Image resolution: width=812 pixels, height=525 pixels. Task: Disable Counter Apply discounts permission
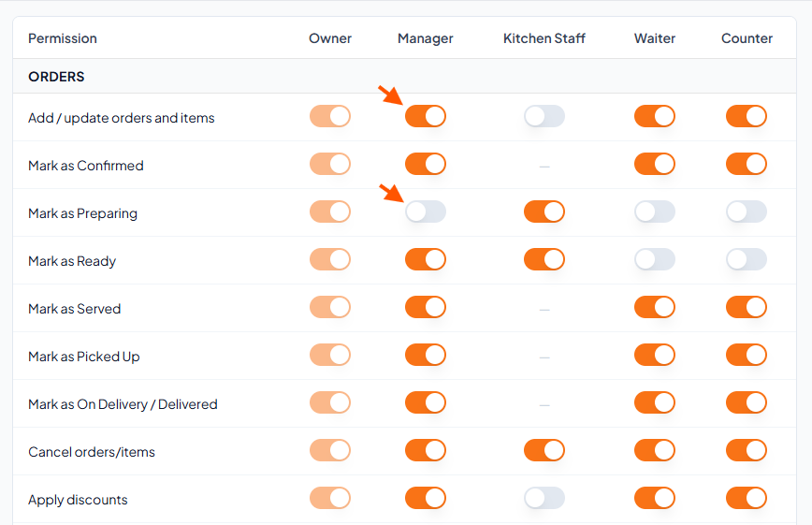747,498
